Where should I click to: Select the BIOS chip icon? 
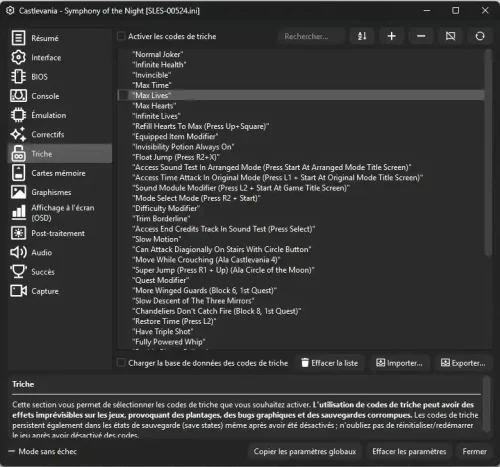tap(18, 77)
